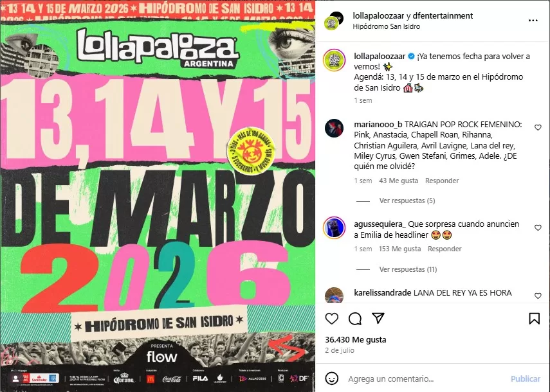Reply to marianooo_b's comment via Responder
The width and height of the screenshot is (550, 392).
(x=442, y=181)
